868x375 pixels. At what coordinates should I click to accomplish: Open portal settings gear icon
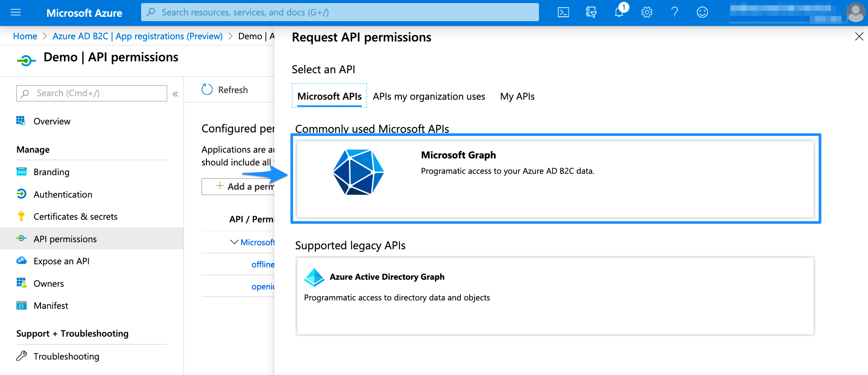coord(647,12)
